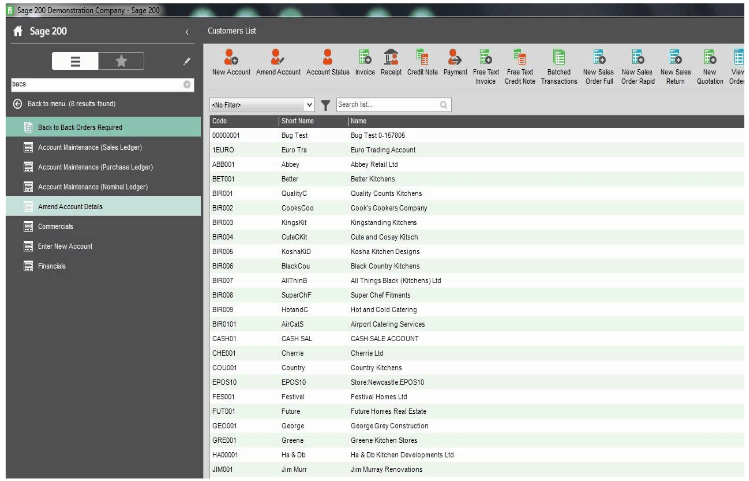Collapse the Sage 200 navigation sidebar
The height and width of the screenshot is (481, 749).
coord(187,32)
